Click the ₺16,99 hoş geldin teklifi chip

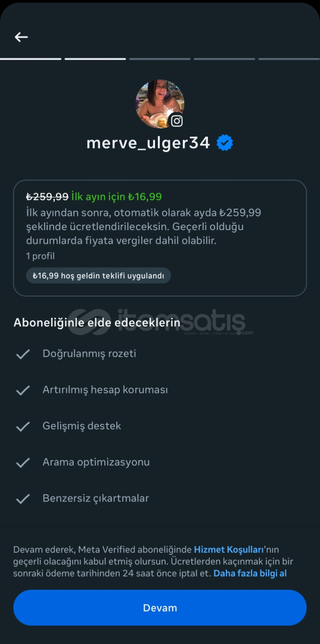pos(98,275)
